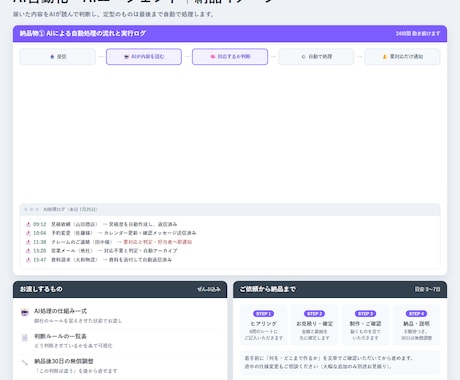Image resolution: width=460 pixels, height=380 pixels.
Task: Click the お渡しするもの panel header
Action: [120, 289]
